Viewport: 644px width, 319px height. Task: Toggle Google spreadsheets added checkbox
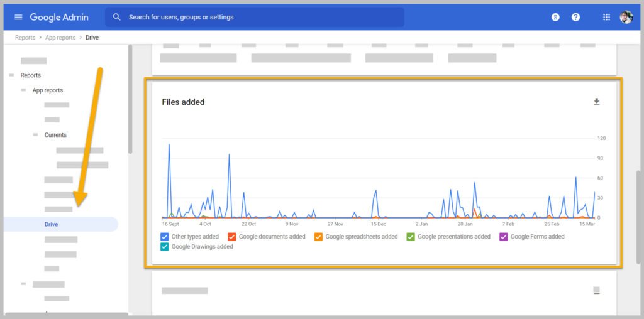[318, 237]
